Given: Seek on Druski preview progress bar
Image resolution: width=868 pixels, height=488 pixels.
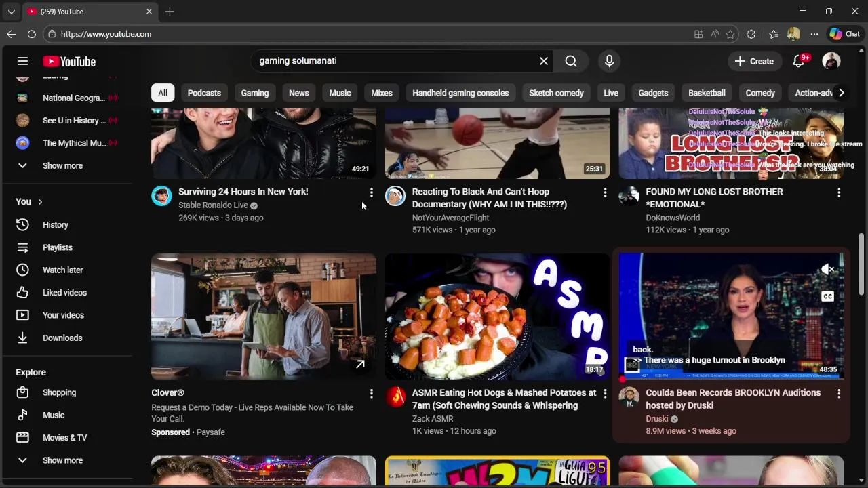Looking at the screenshot, I should (x=731, y=378).
